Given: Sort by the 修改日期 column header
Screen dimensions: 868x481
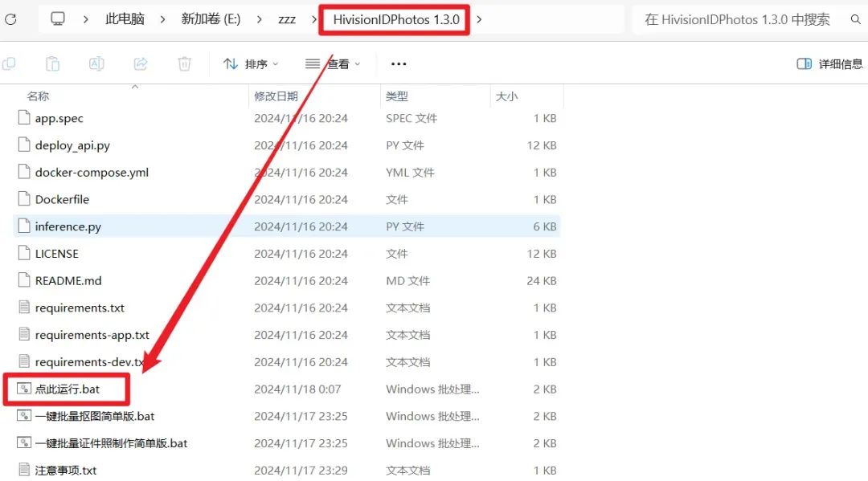Looking at the screenshot, I should pyautogui.click(x=276, y=96).
